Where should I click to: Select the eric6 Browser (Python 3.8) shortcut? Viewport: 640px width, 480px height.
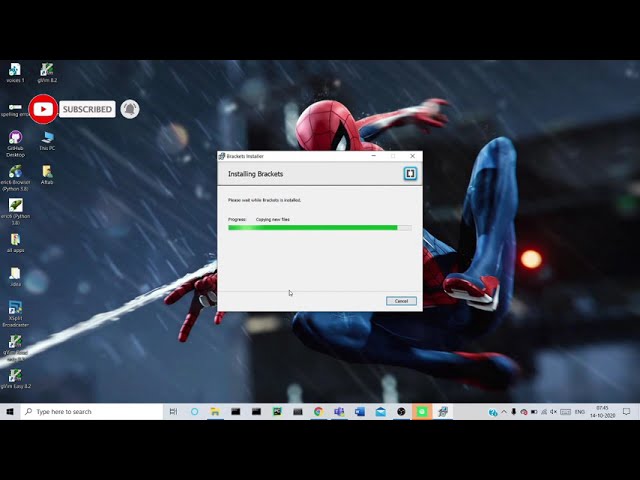click(x=15, y=178)
